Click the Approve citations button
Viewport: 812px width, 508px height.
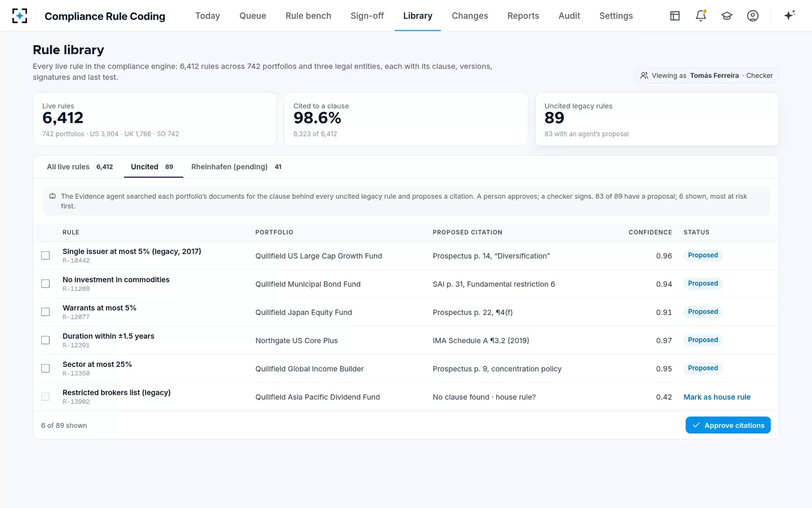click(728, 425)
